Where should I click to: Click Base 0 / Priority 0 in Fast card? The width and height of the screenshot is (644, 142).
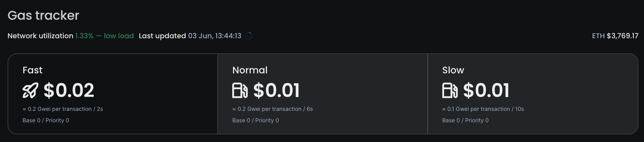(x=46, y=120)
